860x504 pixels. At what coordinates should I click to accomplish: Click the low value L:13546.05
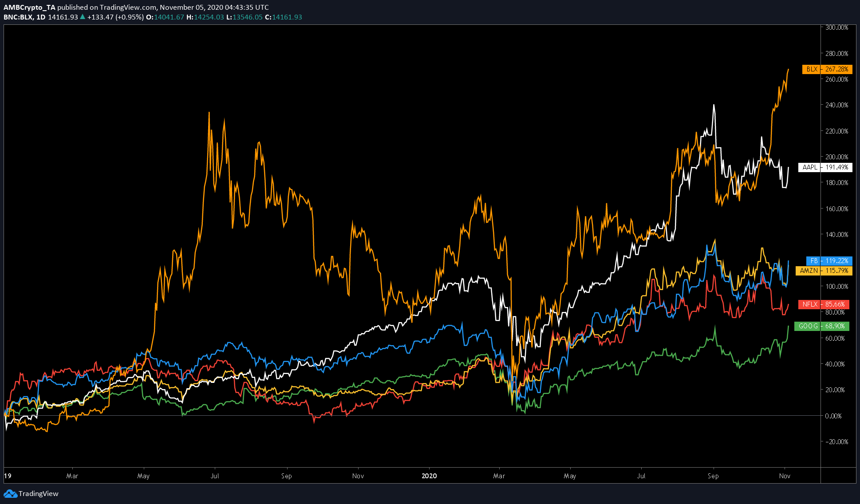(x=245, y=17)
